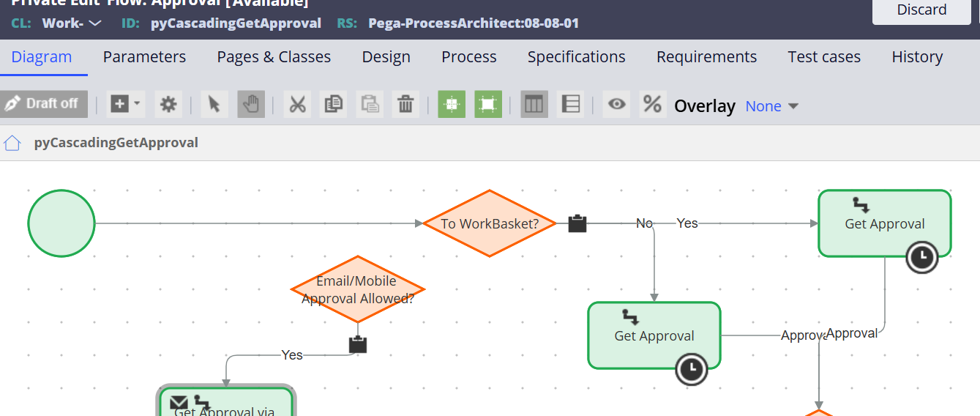Click green fit-to-screen icon
980x416 pixels.
[488, 104]
